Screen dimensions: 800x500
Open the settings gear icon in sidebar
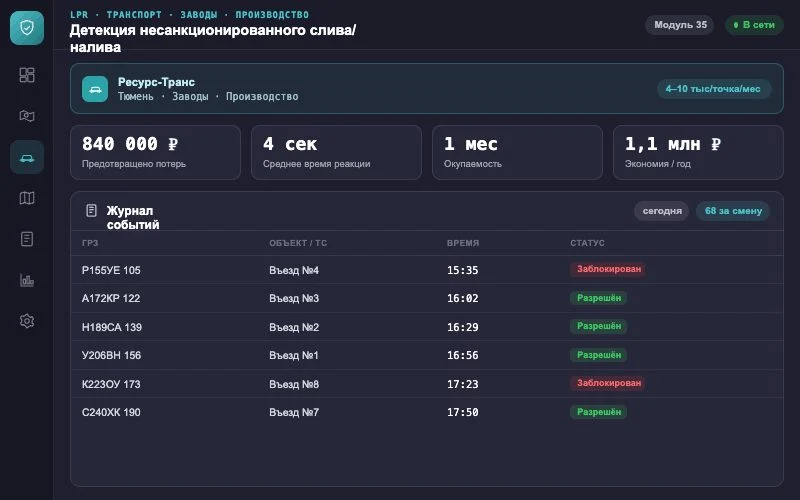coord(27,321)
